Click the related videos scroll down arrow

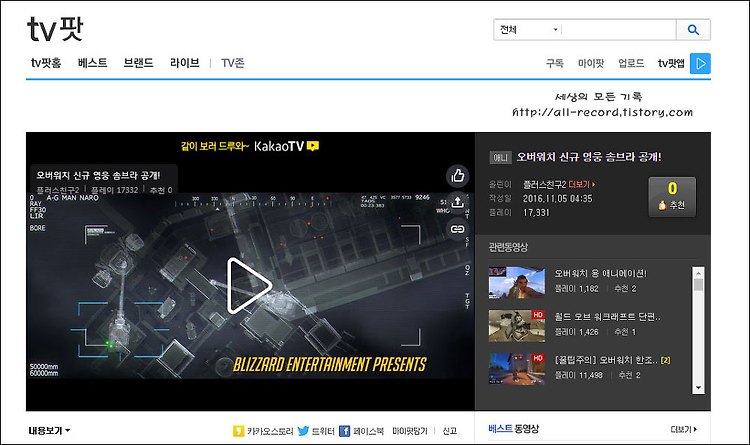pos(698,388)
